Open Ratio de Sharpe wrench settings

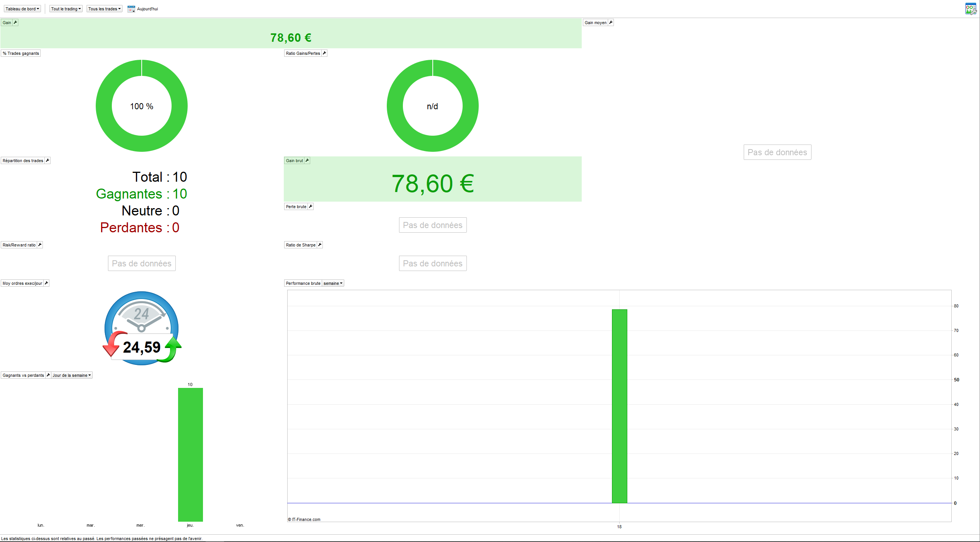(320, 245)
